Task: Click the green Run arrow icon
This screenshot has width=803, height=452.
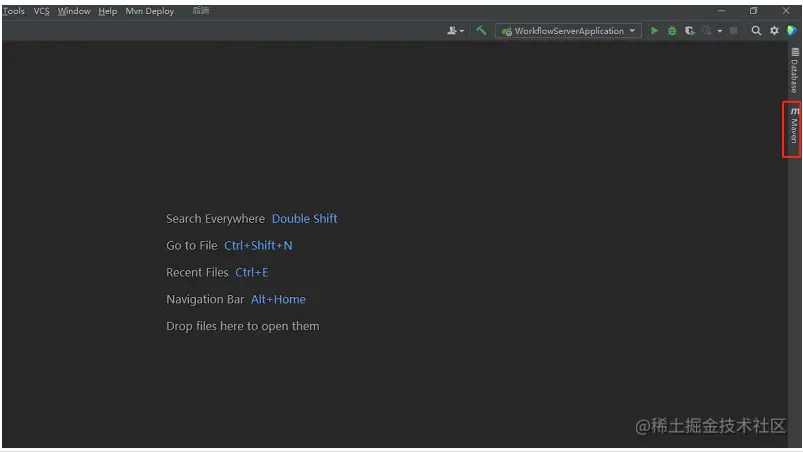Action: tap(654, 31)
